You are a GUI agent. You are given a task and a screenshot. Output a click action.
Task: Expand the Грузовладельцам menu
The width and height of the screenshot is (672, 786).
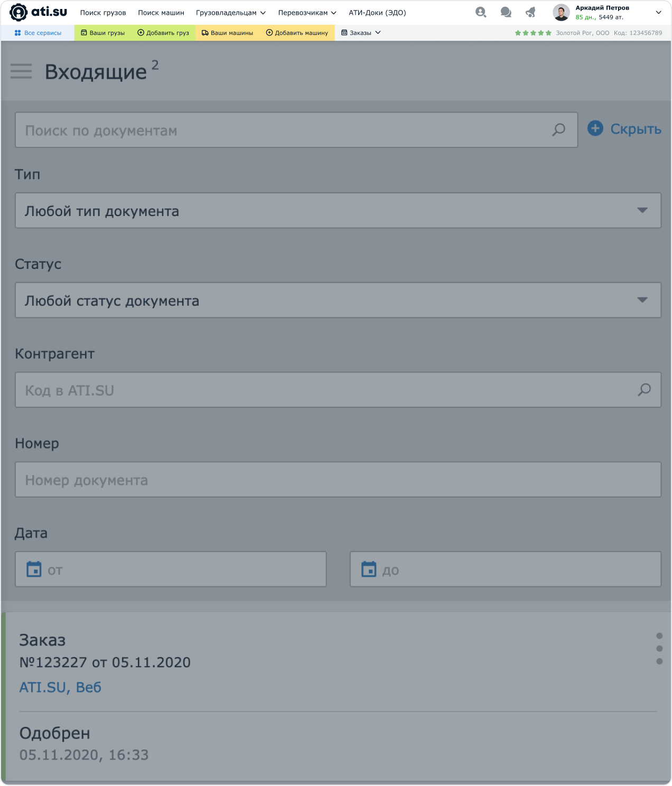tap(230, 13)
